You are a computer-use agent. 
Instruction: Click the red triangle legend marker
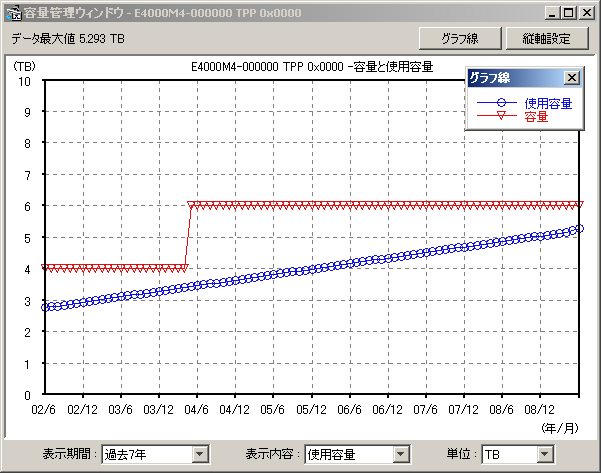pyautogui.click(x=501, y=115)
